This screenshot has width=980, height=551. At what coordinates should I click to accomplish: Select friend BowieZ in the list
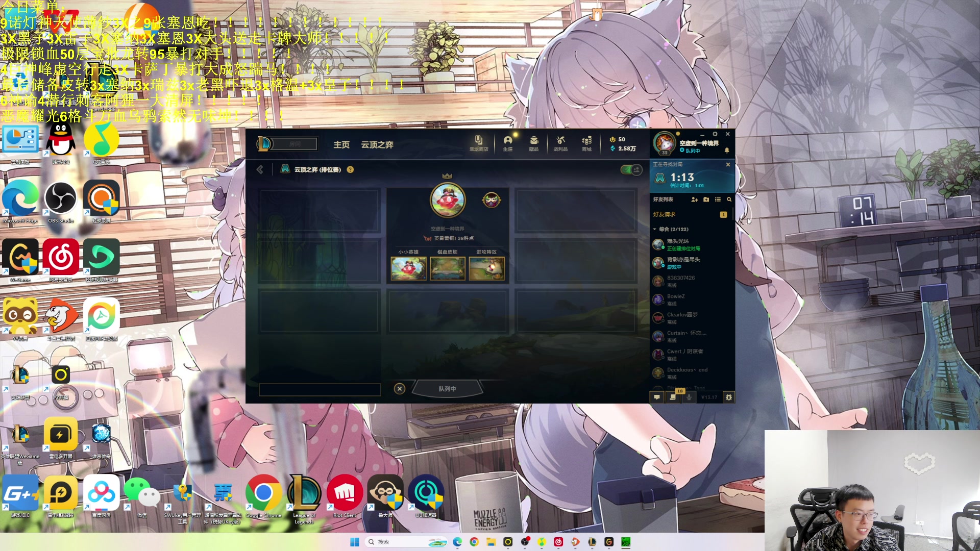(x=691, y=299)
